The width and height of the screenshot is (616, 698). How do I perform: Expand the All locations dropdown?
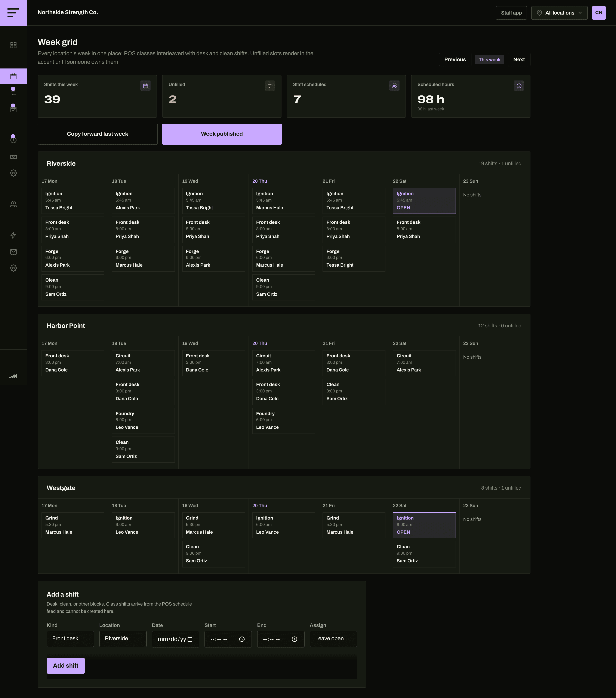(x=559, y=13)
